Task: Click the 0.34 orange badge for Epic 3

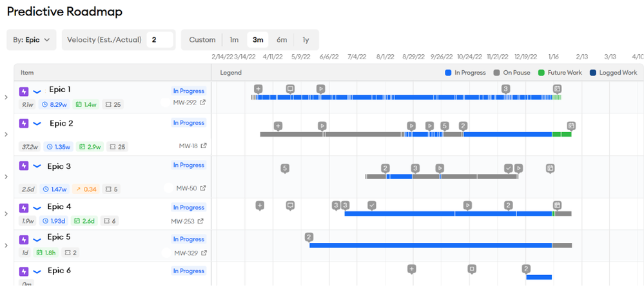Action: point(86,189)
